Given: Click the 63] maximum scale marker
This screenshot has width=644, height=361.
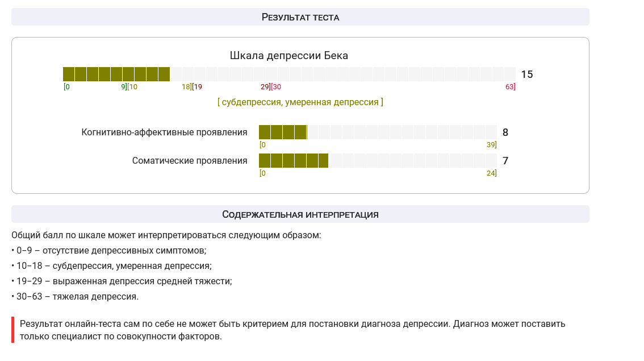Looking at the screenshot, I should (x=510, y=87).
